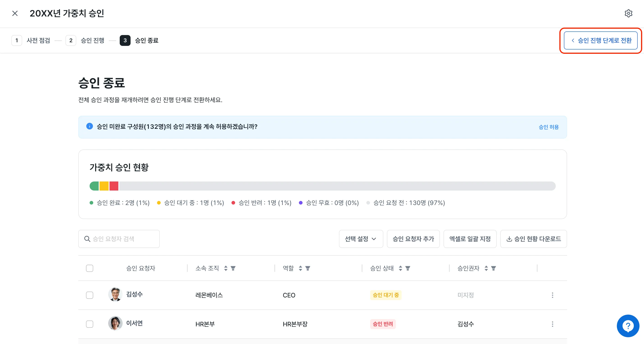Expand the 선택 설정 dropdown

(361, 239)
